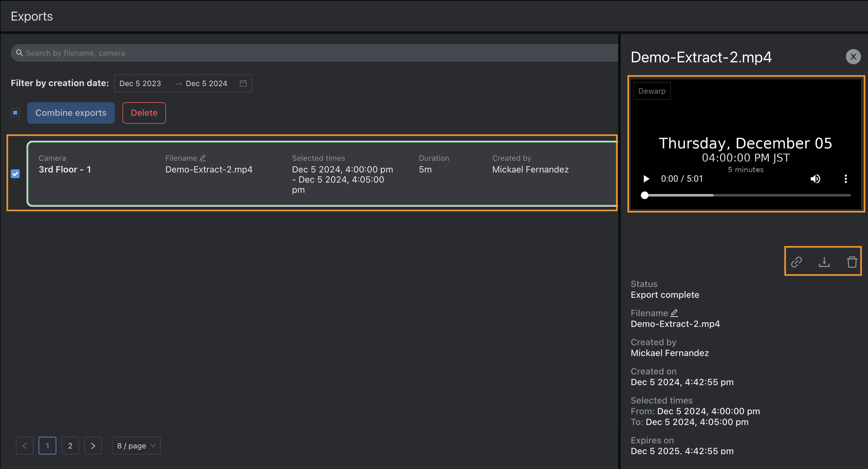Expand the 8 / page dropdown
Image resolution: width=868 pixels, height=469 pixels.
pos(136,446)
